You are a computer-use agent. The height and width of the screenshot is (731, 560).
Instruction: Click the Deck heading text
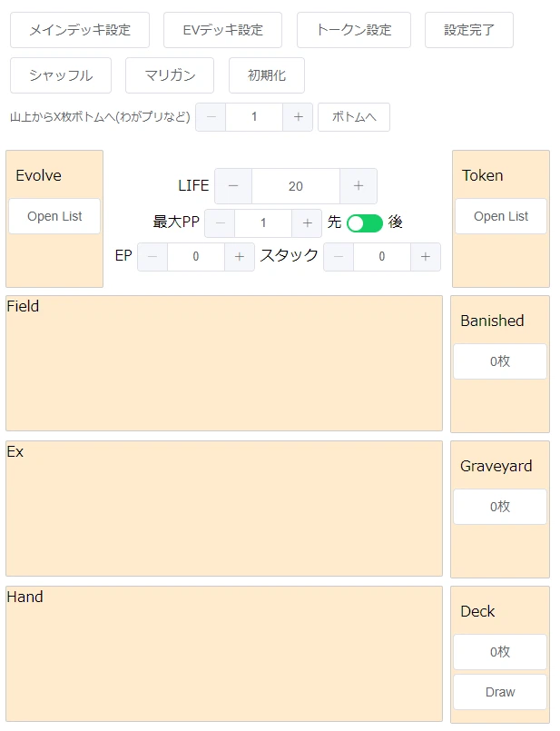tap(477, 611)
